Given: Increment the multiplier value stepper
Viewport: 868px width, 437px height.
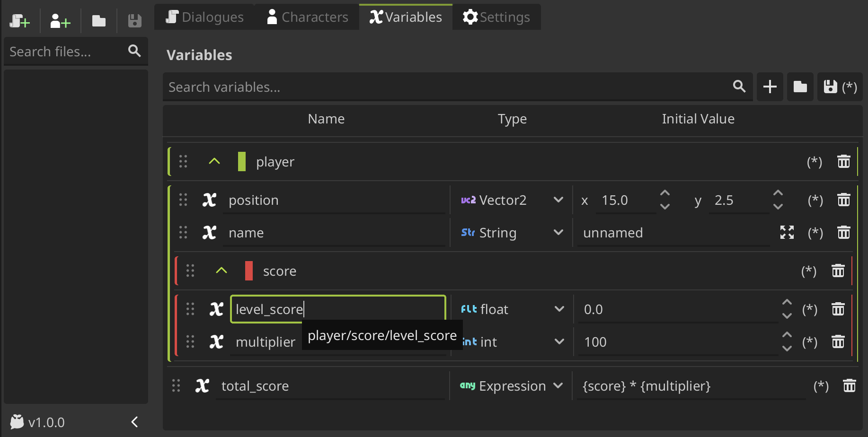Looking at the screenshot, I should coord(786,335).
